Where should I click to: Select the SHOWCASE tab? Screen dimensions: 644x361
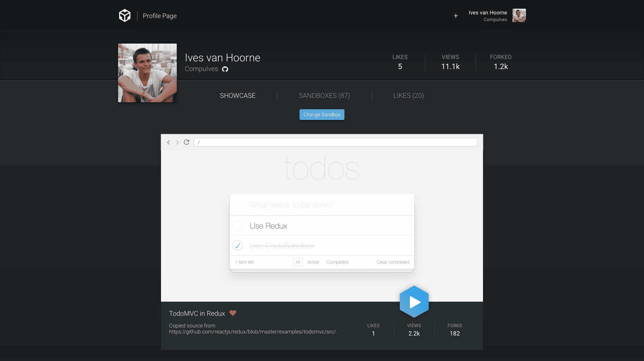click(237, 96)
